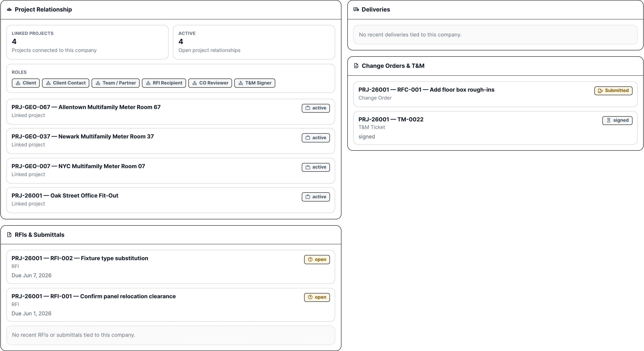The image size is (644, 351).
Task: Click the RFIs & Submittals document icon
Action: pyautogui.click(x=9, y=235)
